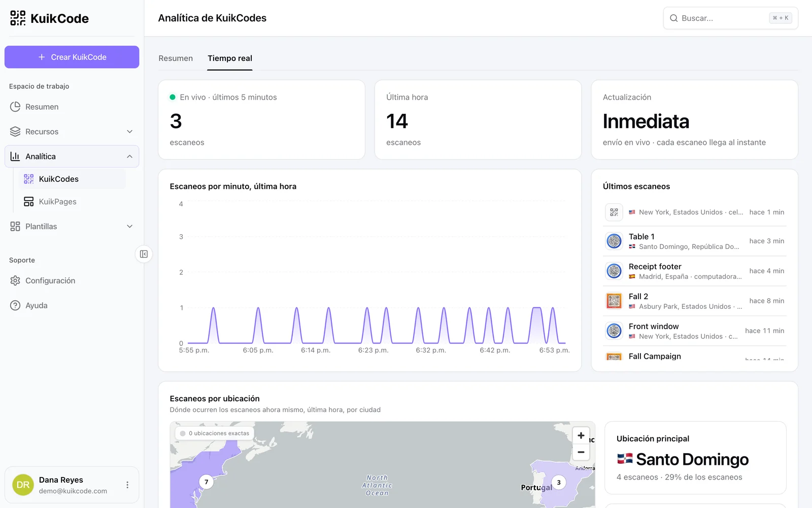This screenshot has height=508, width=812.
Task: Click 'Fall Campaign' scan entry name
Action: 655,356
